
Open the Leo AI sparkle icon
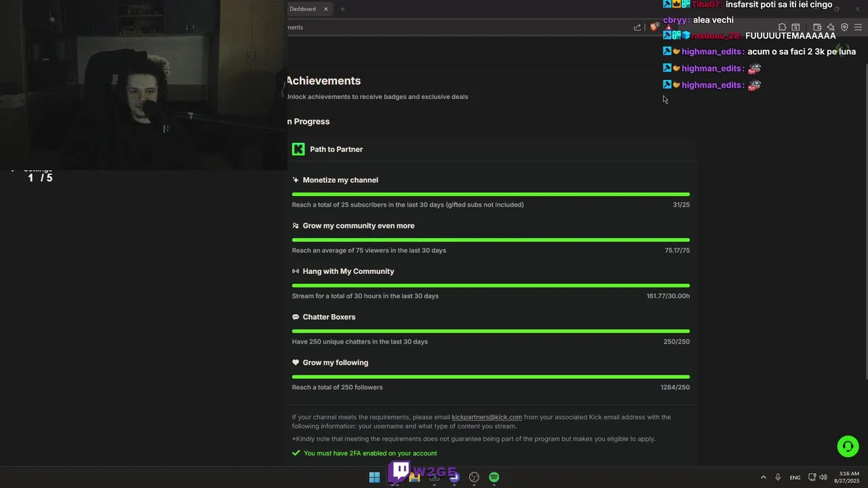[x=831, y=27]
